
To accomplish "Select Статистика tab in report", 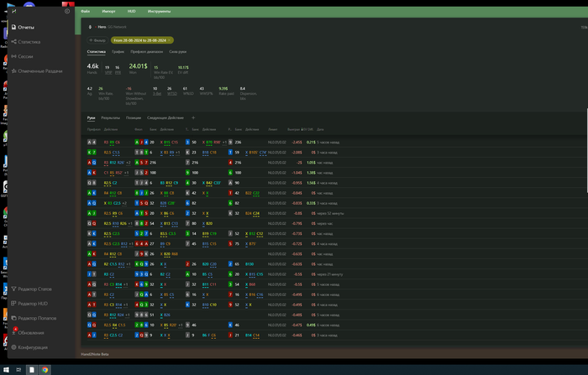I will point(97,52).
